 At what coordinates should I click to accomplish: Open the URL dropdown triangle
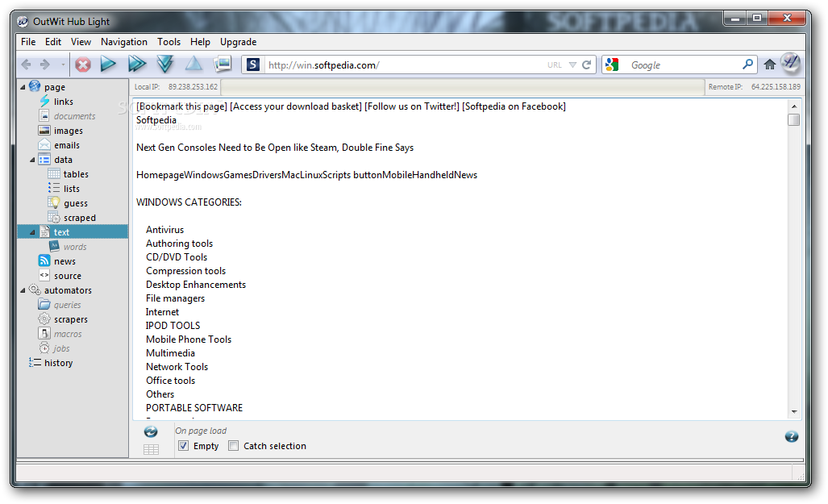tap(572, 65)
